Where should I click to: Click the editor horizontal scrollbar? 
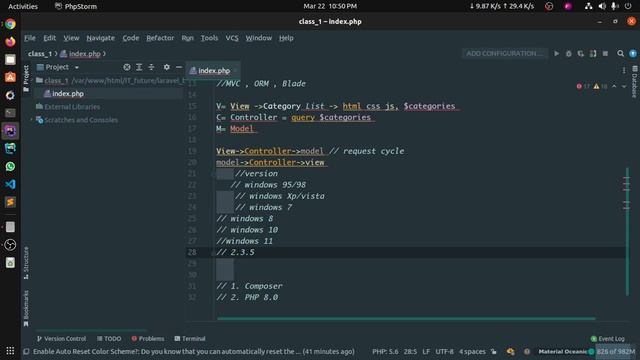406,318
